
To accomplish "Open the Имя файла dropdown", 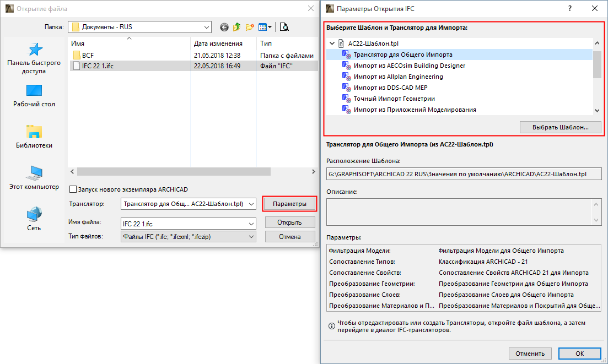I will tap(251, 224).
